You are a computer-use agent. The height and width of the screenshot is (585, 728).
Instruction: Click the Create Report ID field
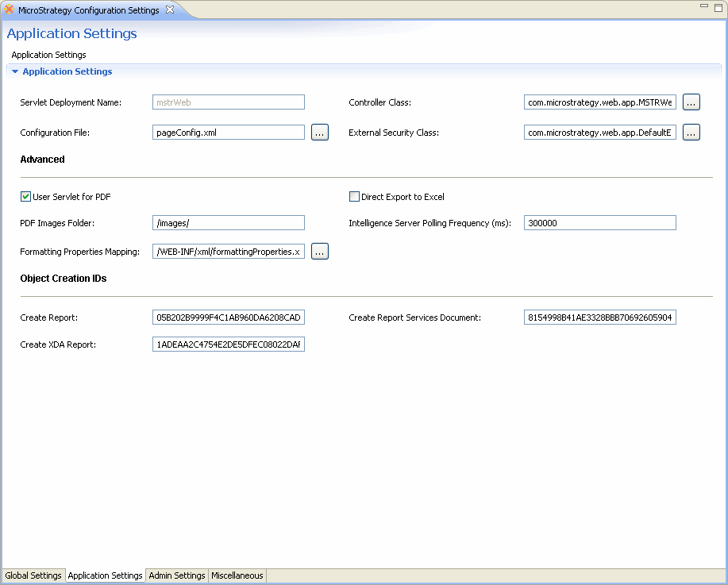229,318
